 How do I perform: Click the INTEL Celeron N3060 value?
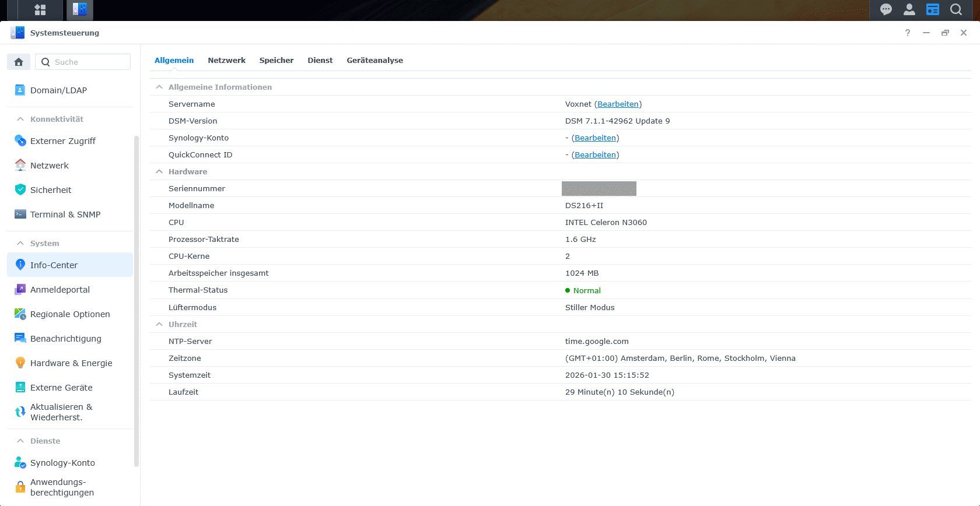[605, 222]
